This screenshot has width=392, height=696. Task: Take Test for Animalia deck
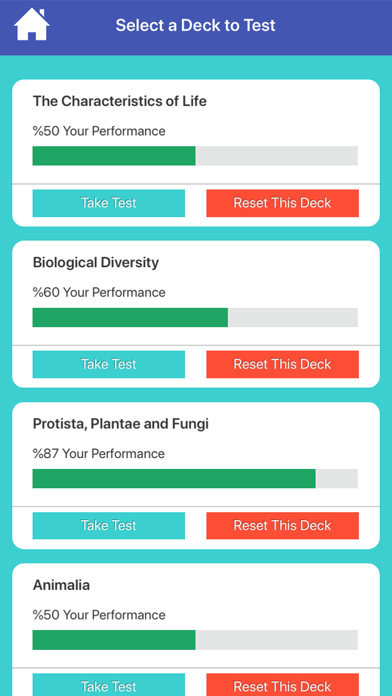click(x=109, y=685)
